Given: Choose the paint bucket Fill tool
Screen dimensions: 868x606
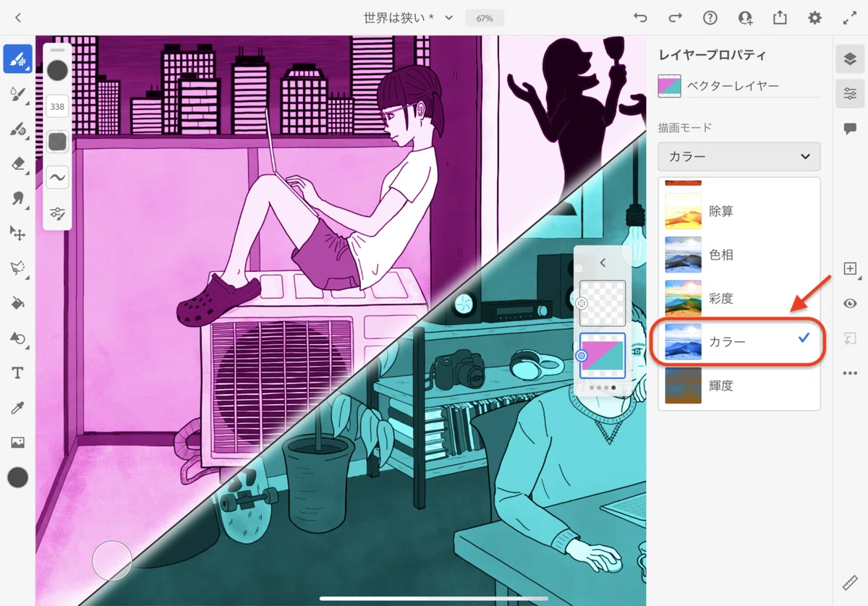Looking at the screenshot, I should coord(17,303).
